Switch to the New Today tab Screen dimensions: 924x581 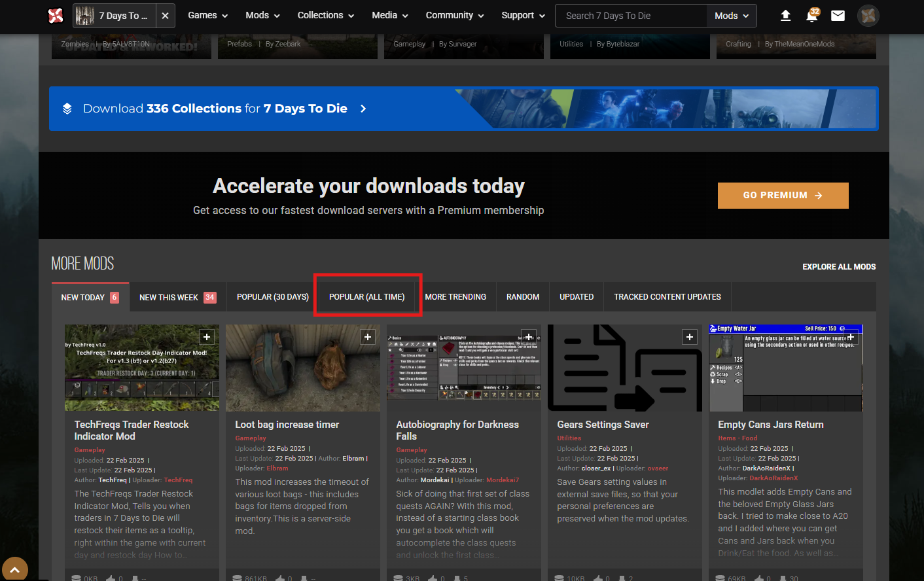pyautogui.click(x=90, y=297)
